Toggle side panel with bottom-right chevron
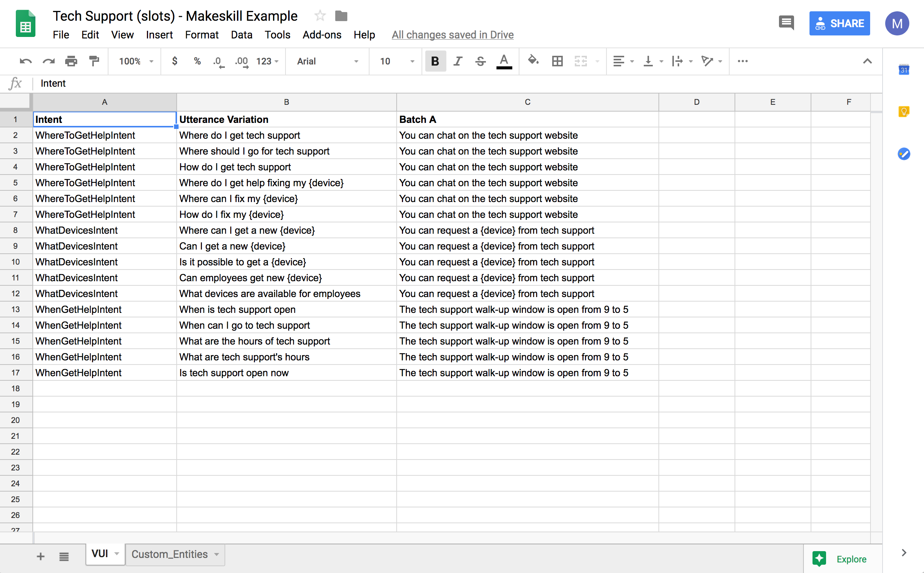This screenshot has height=573, width=924. tap(904, 553)
